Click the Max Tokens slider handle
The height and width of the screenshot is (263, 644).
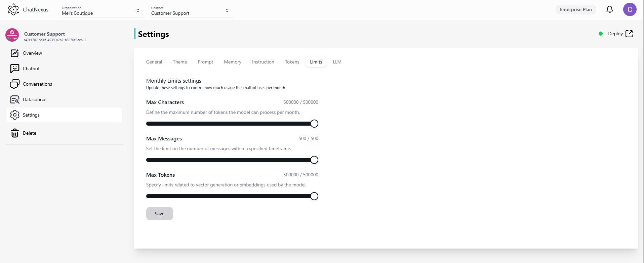point(314,196)
